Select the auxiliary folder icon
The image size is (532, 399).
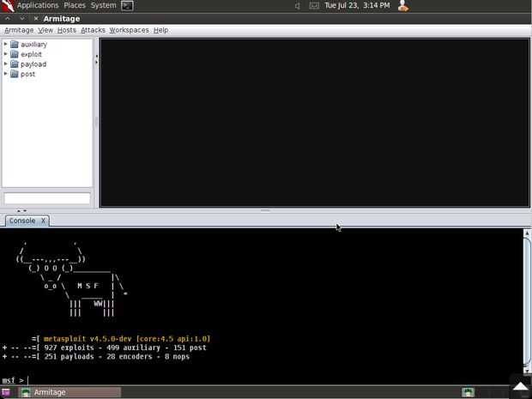point(15,44)
